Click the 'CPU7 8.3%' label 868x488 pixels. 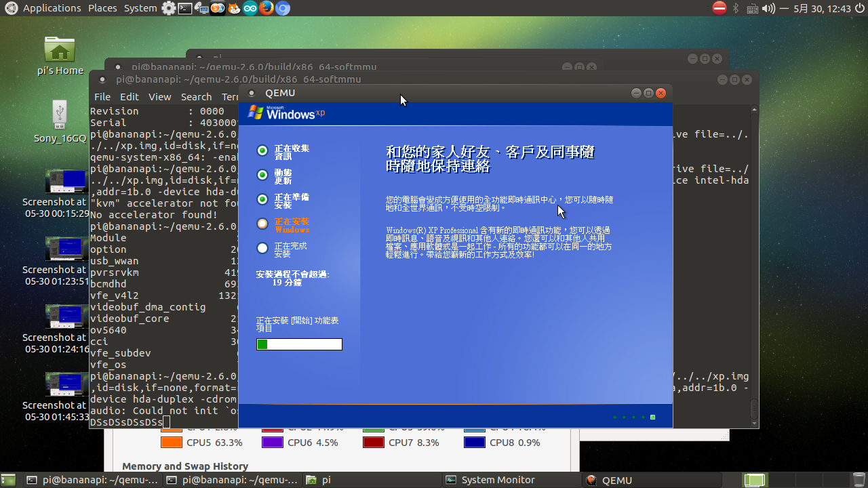tap(414, 443)
